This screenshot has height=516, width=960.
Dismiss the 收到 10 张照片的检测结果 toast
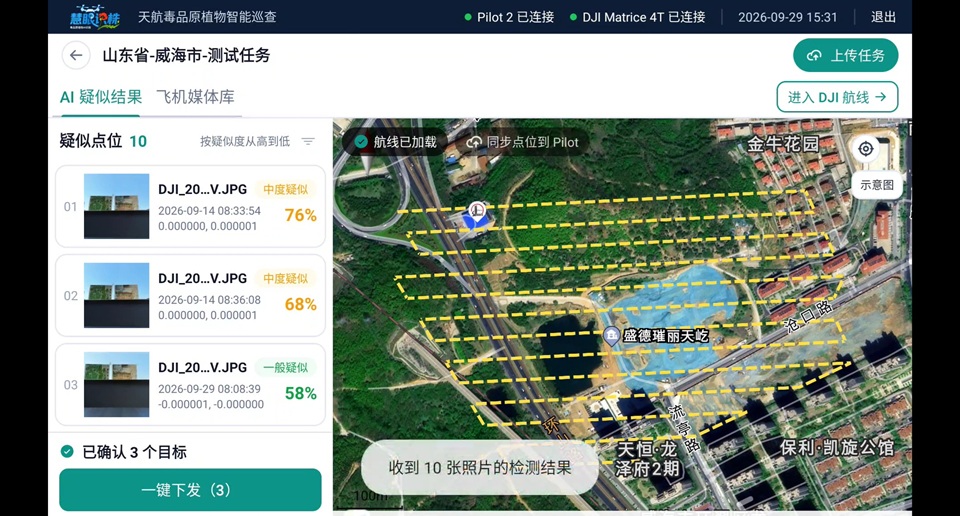pyautogui.click(x=479, y=468)
